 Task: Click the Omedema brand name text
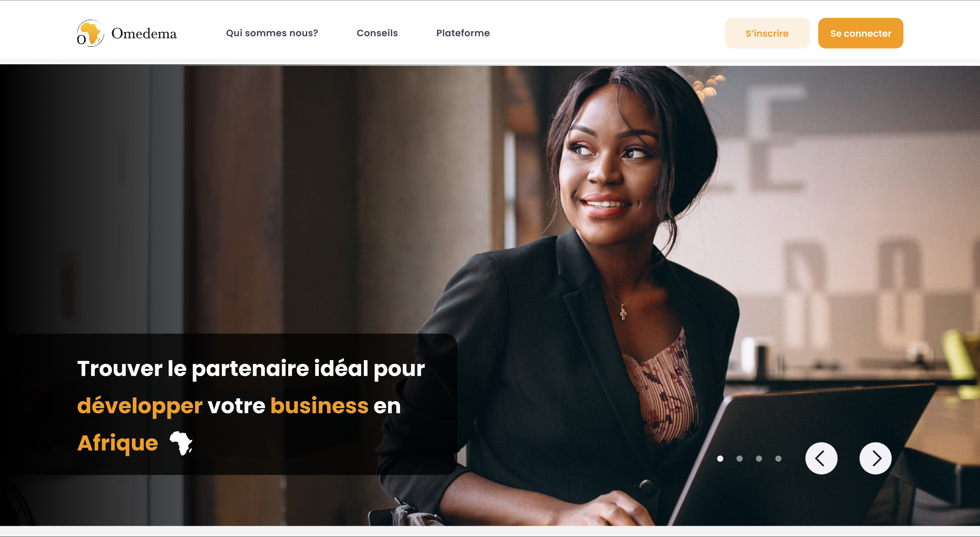click(x=144, y=33)
